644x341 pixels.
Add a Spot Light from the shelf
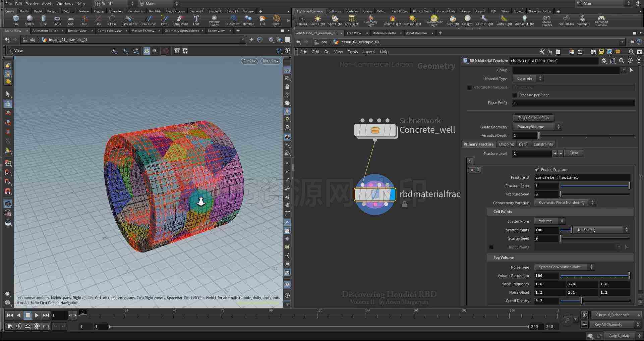[x=335, y=20]
